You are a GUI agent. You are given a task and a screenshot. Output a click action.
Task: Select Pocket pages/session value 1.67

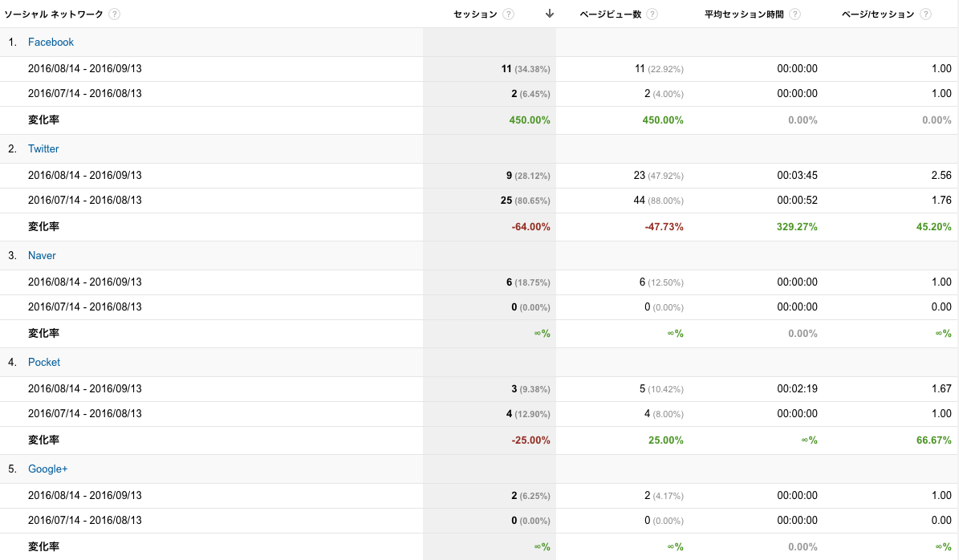point(941,389)
